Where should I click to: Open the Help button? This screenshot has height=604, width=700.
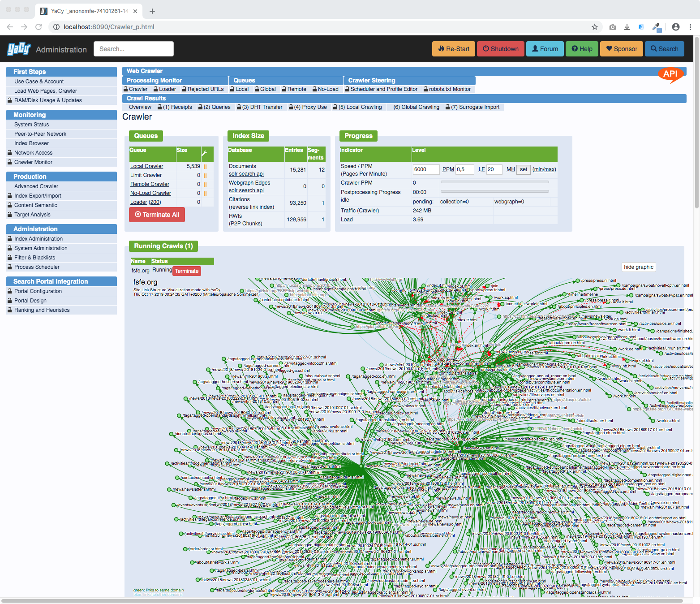click(582, 49)
